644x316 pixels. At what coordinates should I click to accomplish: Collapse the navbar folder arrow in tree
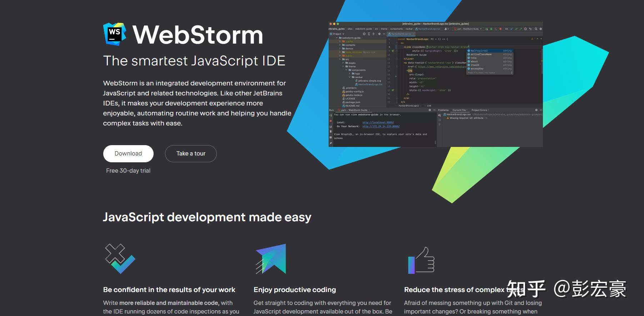pyautogui.click(x=350, y=77)
